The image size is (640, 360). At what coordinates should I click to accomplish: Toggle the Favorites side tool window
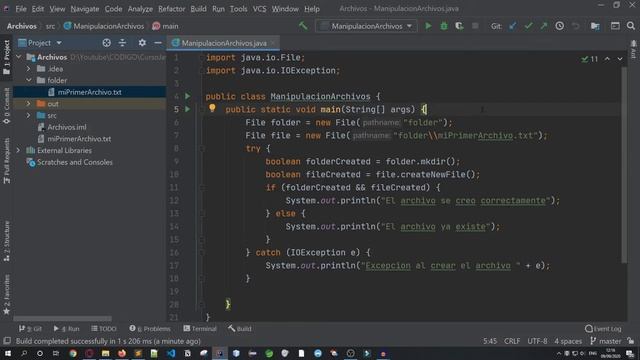(x=7, y=295)
